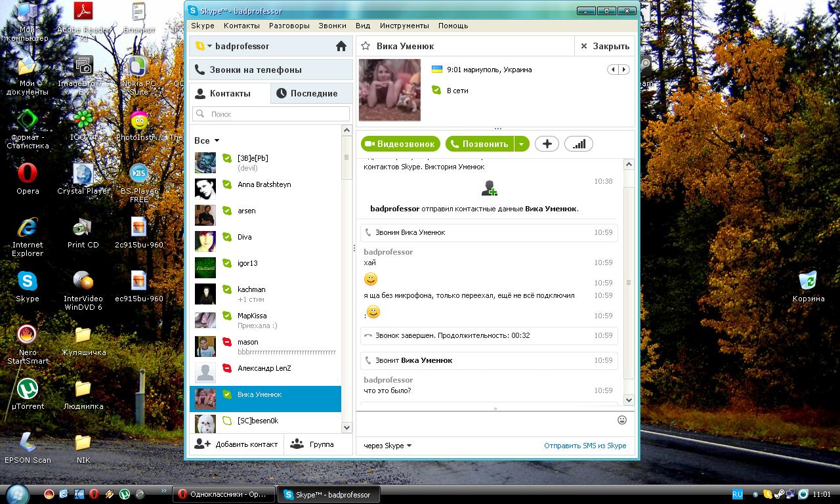Open the Помощь menu
This screenshot has width=840, height=504.
tap(453, 26)
